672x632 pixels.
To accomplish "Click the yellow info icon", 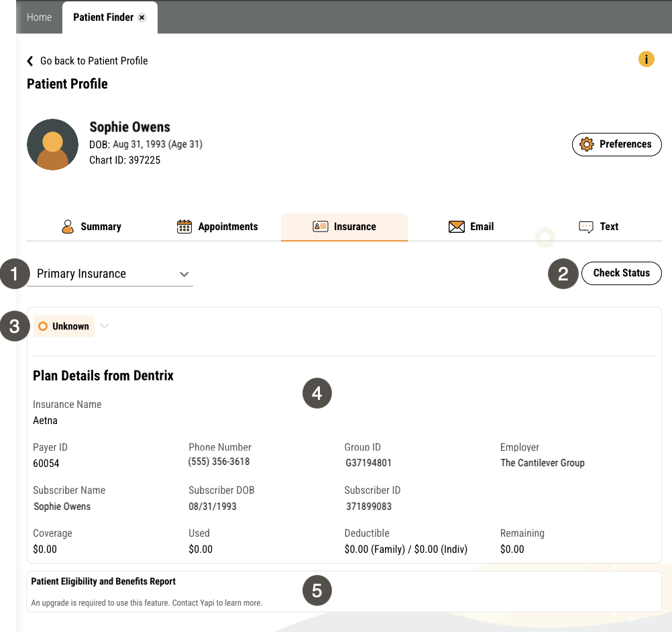I will pyautogui.click(x=646, y=59).
